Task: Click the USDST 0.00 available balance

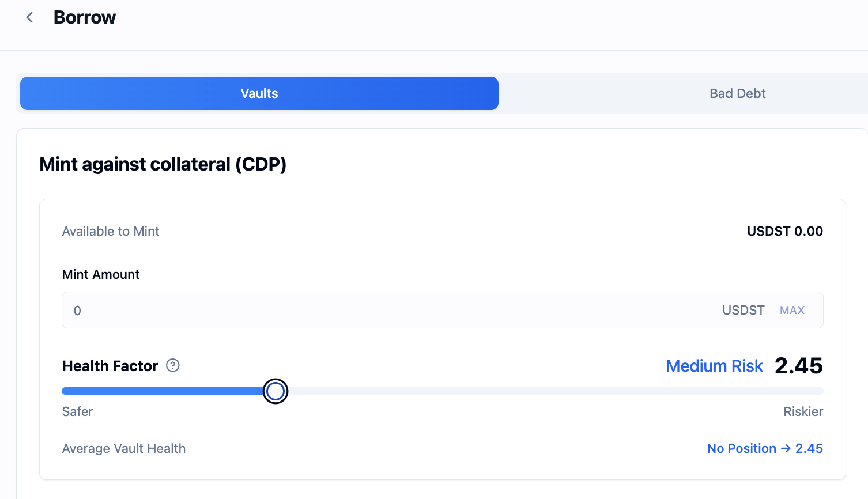Action: coord(784,231)
